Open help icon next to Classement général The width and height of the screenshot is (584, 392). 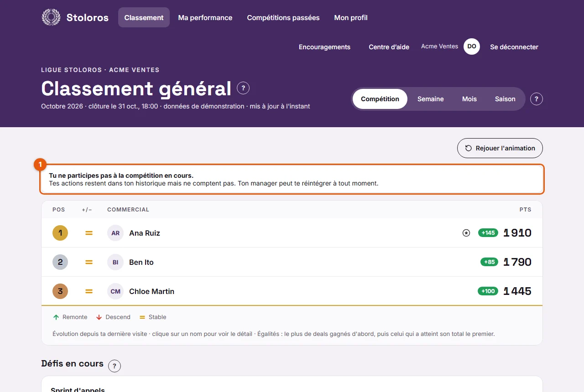point(243,88)
